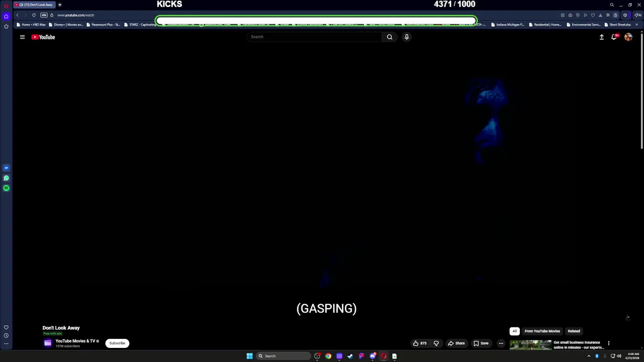Show hidden system tray icons
This screenshot has height=362, width=644.
point(589,356)
